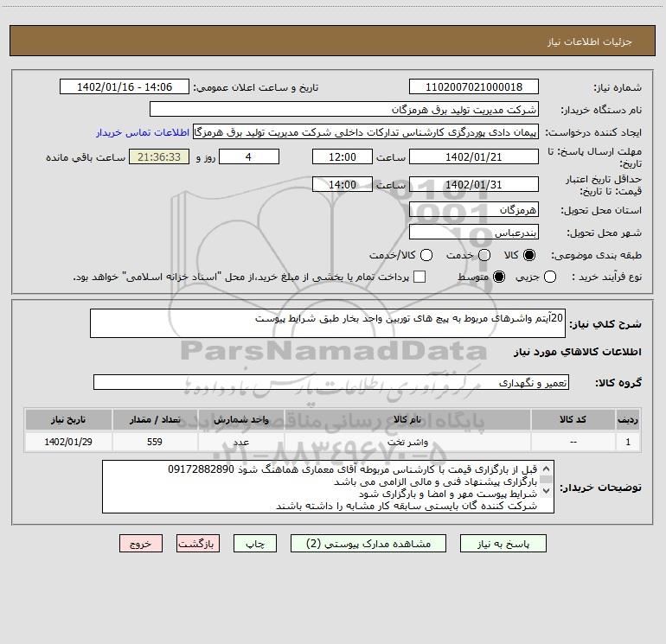Image resolution: width=666 pixels, height=644 pixels.
Task: Click the delivery province field هرمزگان
Action: click(x=474, y=209)
